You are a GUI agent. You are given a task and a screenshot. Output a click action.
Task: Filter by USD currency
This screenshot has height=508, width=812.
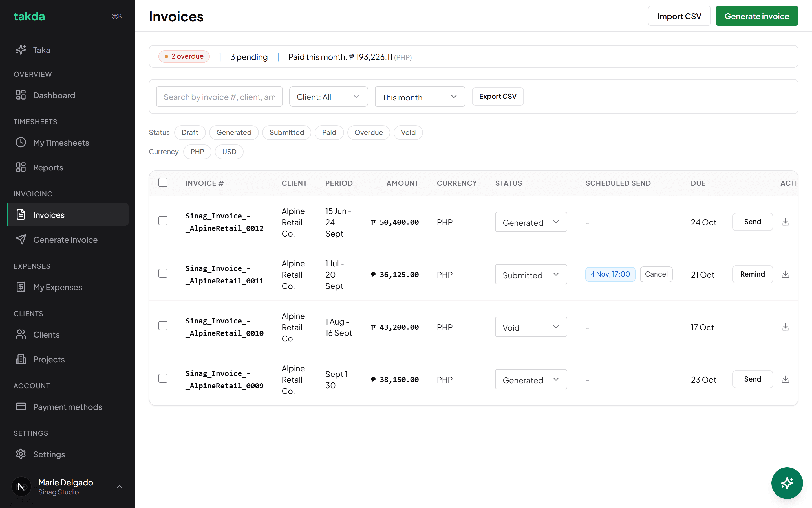pos(229,152)
